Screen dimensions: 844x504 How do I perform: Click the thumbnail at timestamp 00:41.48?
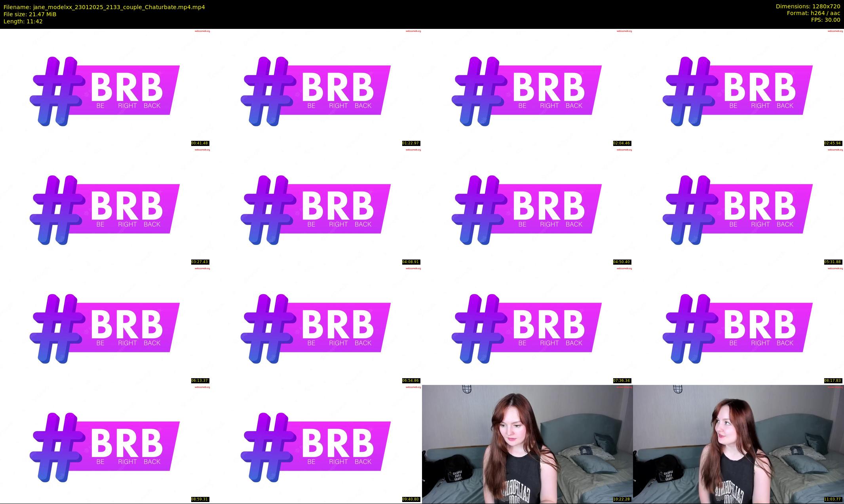[x=105, y=88]
